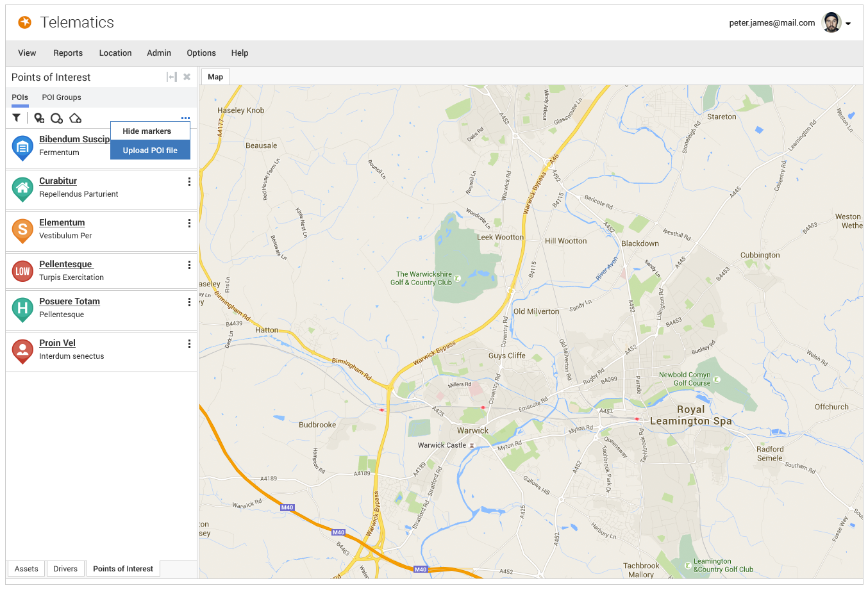Click the peter.james@mail.com account text

point(772,22)
